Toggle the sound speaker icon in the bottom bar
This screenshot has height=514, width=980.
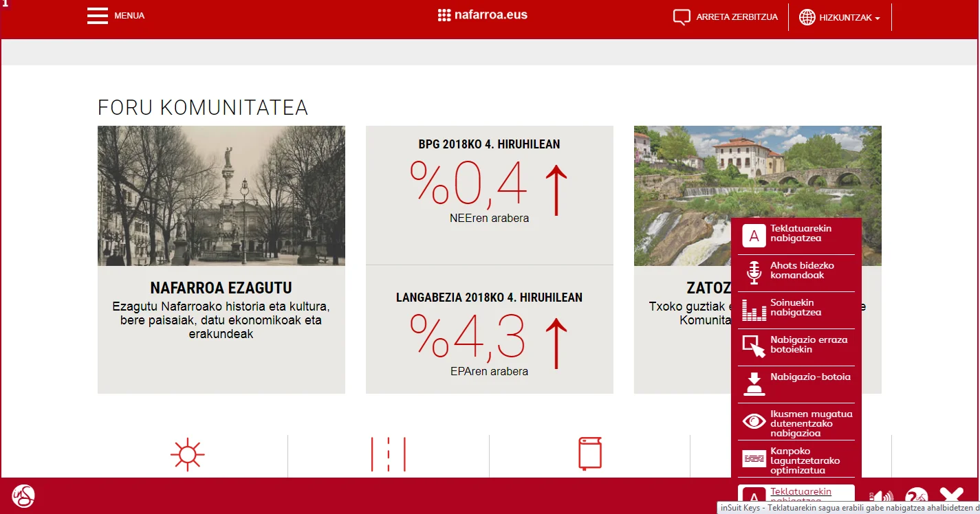pyautogui.click(x=882, y=497)
